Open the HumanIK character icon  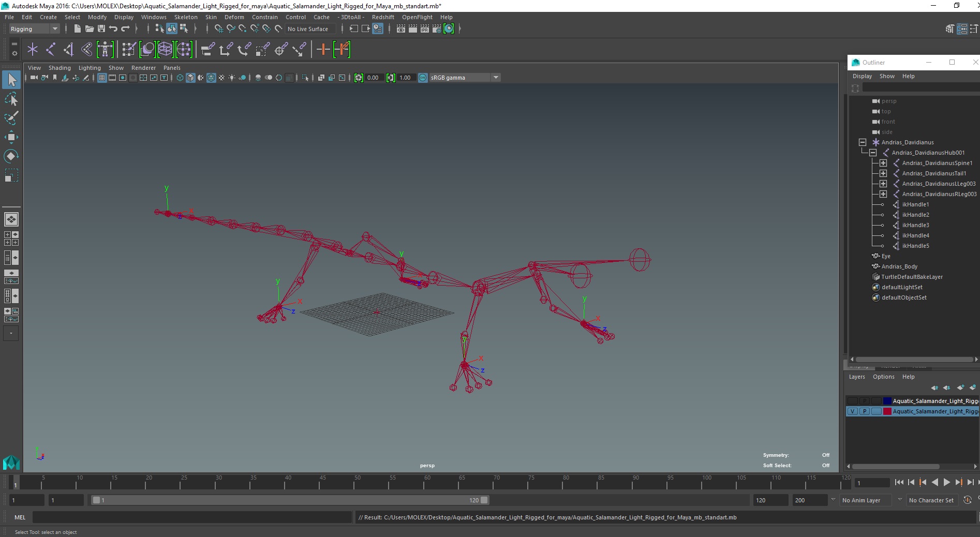(105, 50)
